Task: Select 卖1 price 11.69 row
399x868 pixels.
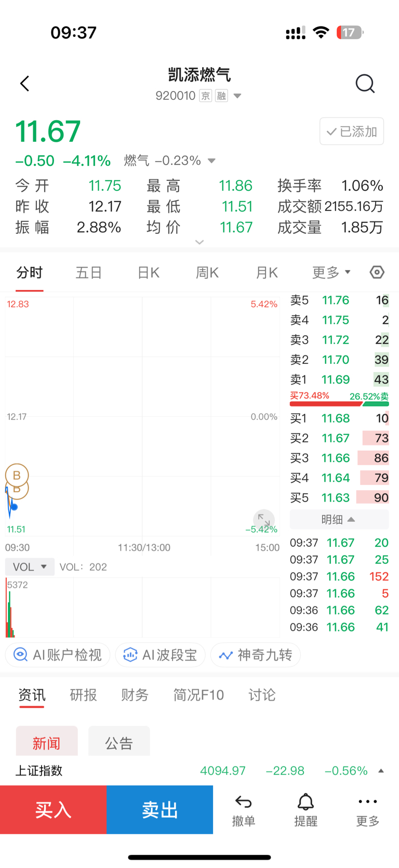Action: [x=339, y=379]
